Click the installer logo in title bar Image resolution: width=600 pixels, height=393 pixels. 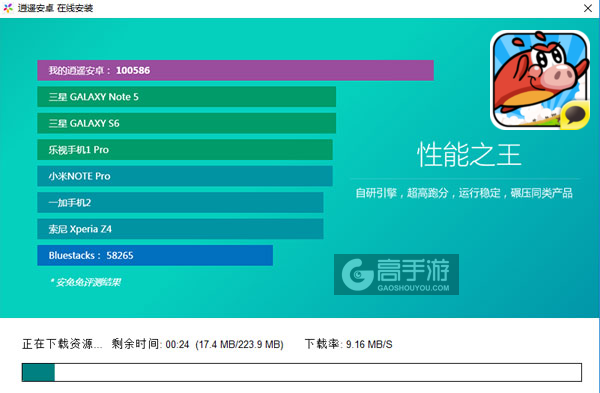[8, 8]
